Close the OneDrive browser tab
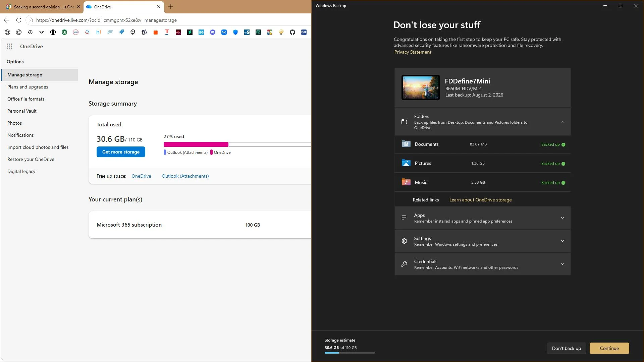The height and width of the screenshot is (362, 644). [159, 7]
